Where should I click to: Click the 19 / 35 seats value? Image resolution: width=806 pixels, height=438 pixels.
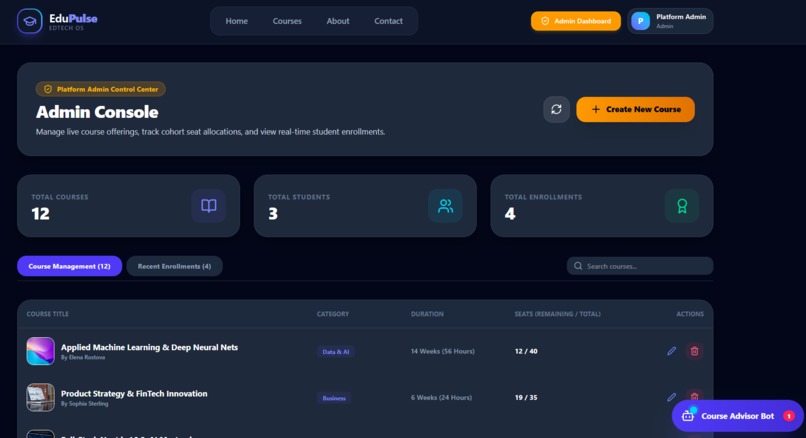(526, 397)
